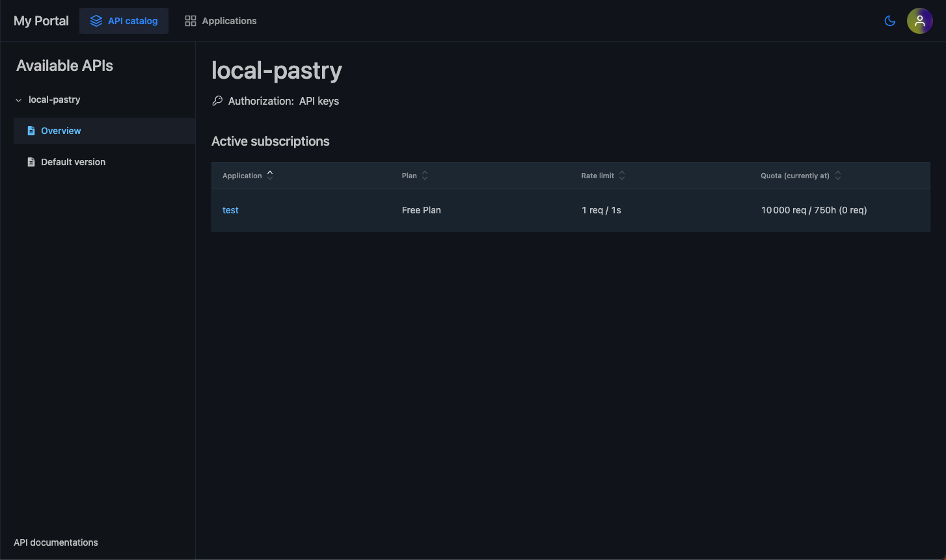Select the API catalog tab
The width and height of the screenshot is (946, 560).
(124, 20)
